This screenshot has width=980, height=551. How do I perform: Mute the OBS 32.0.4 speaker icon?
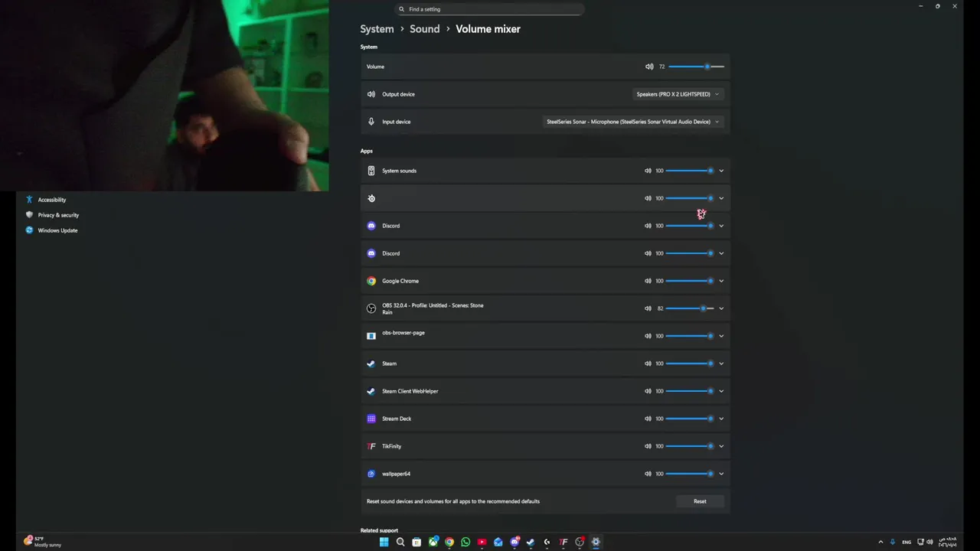(648, 308)
